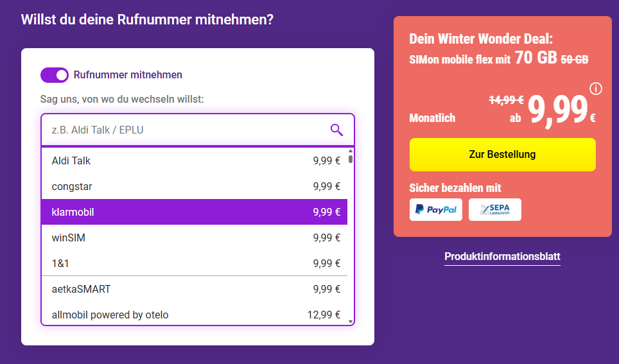Image resolution: width=619 pixels, height=364 pixels.
Task: Click the 9,99 € price next to winSIM
Action: click(327, 238)
